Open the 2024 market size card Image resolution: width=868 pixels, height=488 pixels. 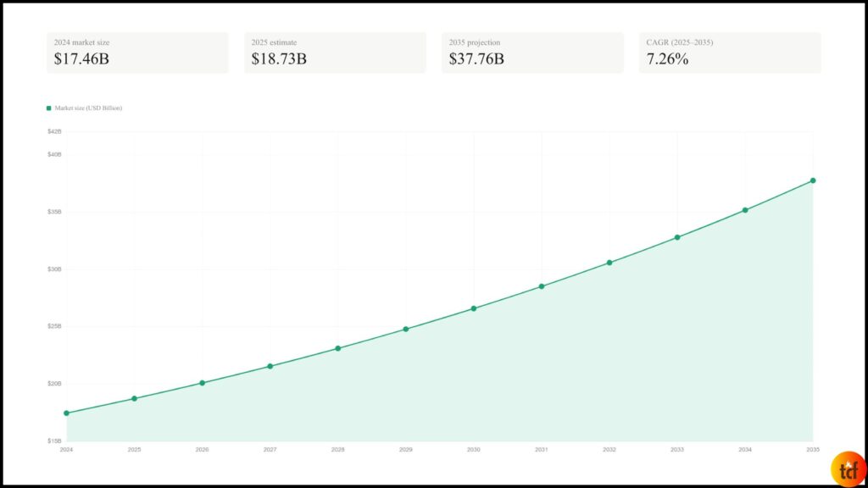click(137, 53)
